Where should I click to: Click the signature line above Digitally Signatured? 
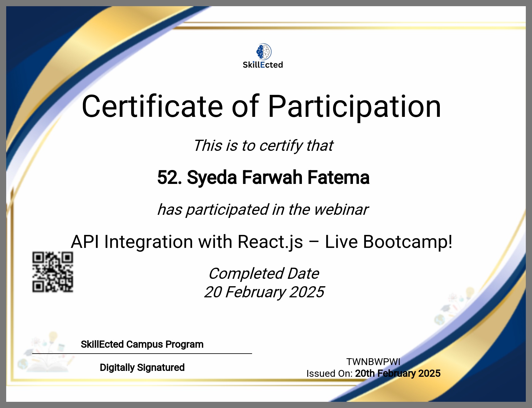(142, 354)
